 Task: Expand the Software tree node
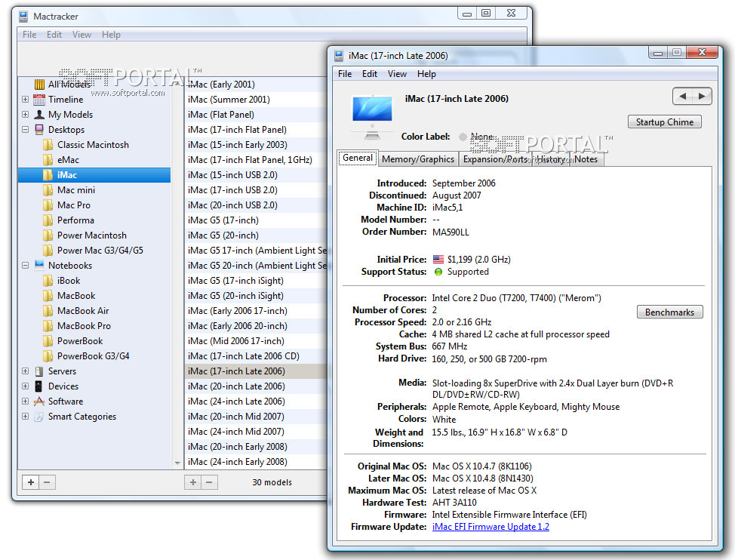point(26,402)
